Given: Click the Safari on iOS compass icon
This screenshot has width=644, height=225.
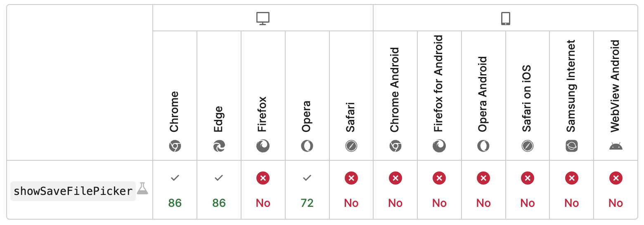Looking at the screenshot, I should point(528,146).
